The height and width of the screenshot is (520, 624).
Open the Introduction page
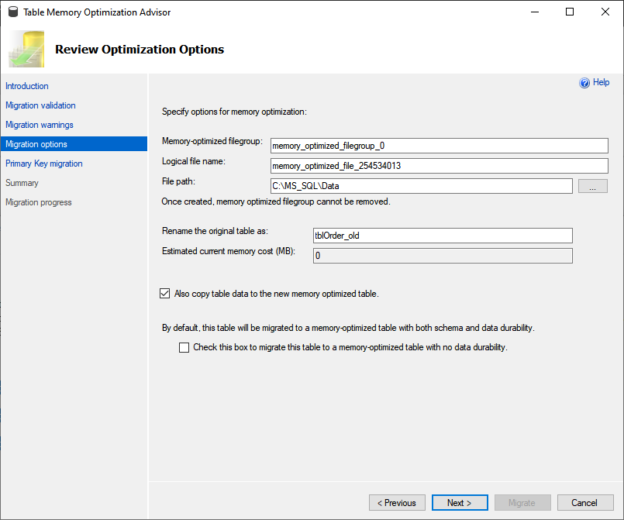(x=27, y=86)
